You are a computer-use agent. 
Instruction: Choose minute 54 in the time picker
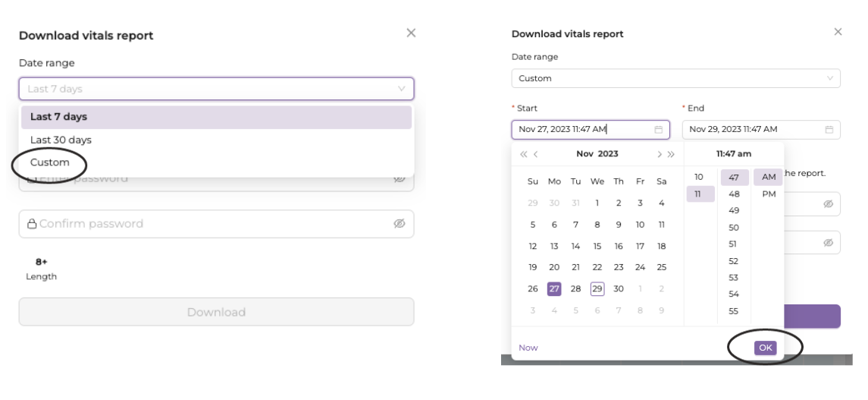click(x=734, y=294)
